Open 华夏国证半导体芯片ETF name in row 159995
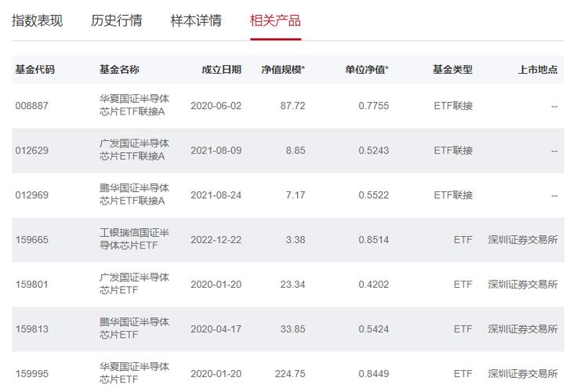580x392 pixels. click(134, 373)
